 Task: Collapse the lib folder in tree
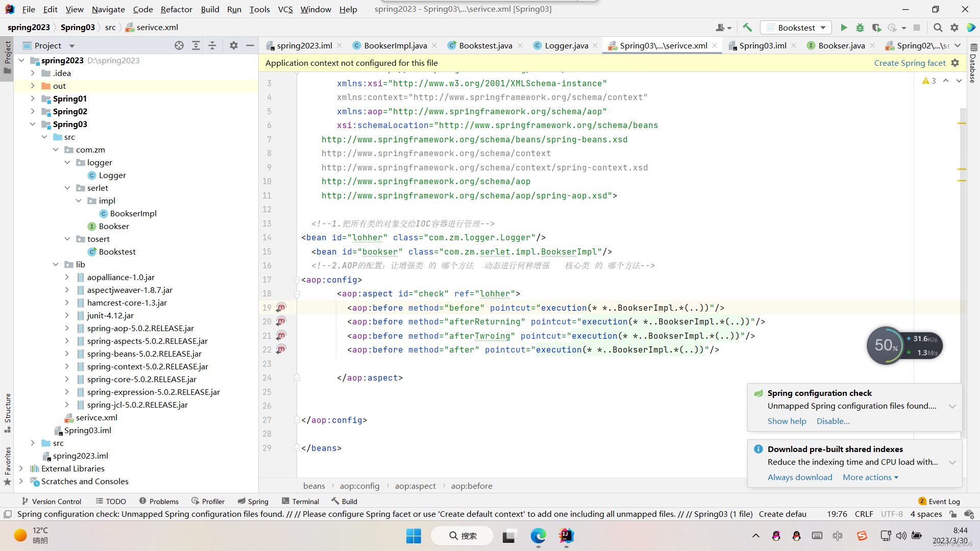pyautogui.click(x=56, y=264)
